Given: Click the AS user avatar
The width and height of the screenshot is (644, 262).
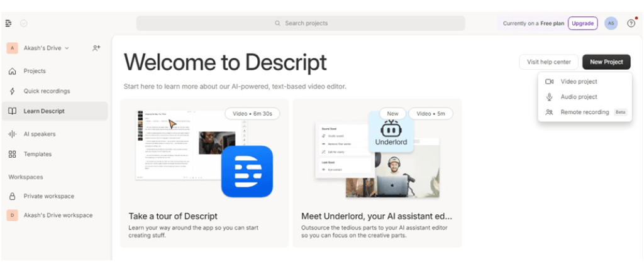Looking at the screenshot, I should point(611,23).
